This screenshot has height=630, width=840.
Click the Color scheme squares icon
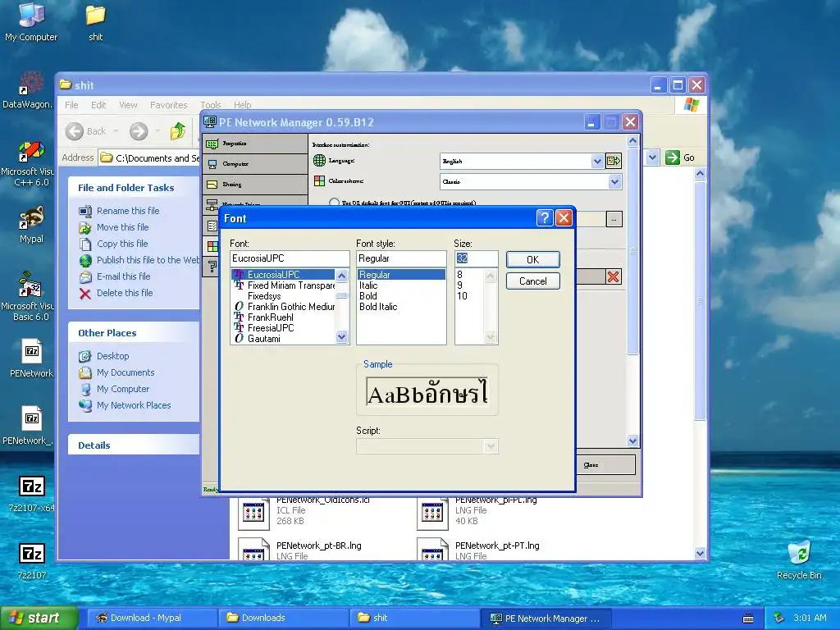coord(319,181)
